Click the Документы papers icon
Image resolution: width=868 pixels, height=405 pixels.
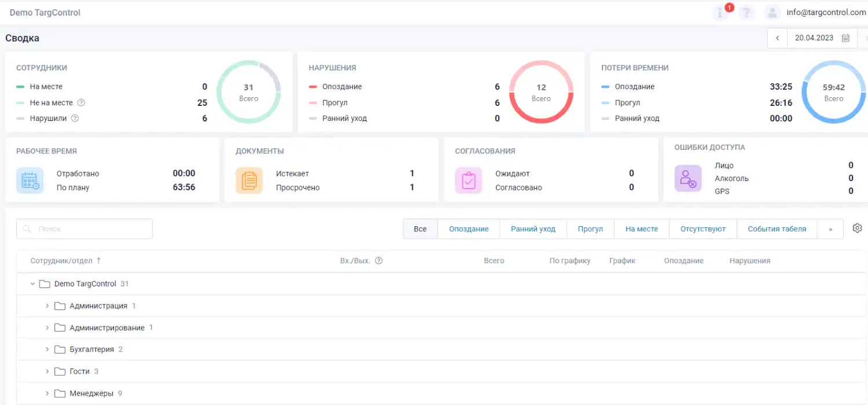click(x=249, y=181)
